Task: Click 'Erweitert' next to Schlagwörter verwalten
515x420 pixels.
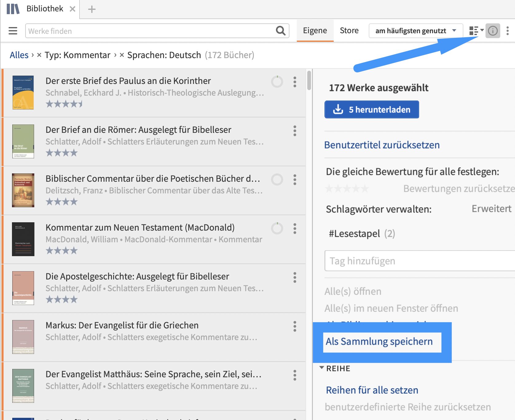Action: pos(492,209)
